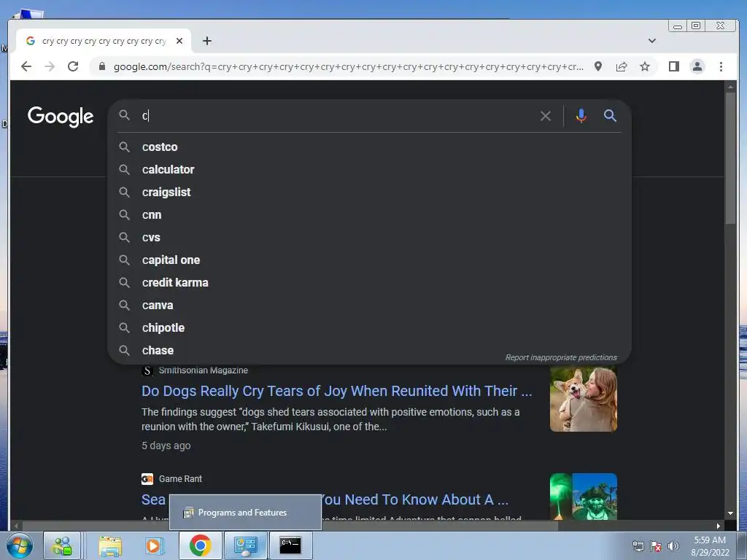Open the Action Center flag icon
The width and height of the screenshot is (747, 560).
point(656,546)
